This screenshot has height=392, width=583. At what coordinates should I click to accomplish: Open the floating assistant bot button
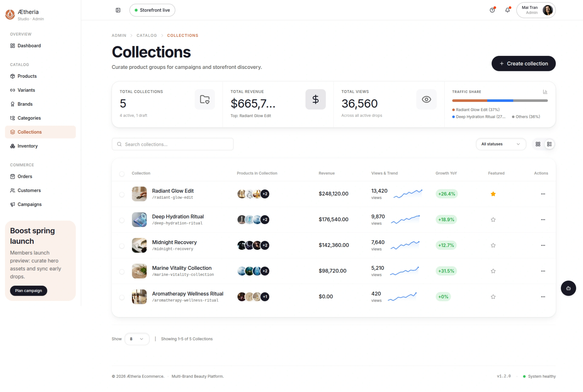(568, 288)
